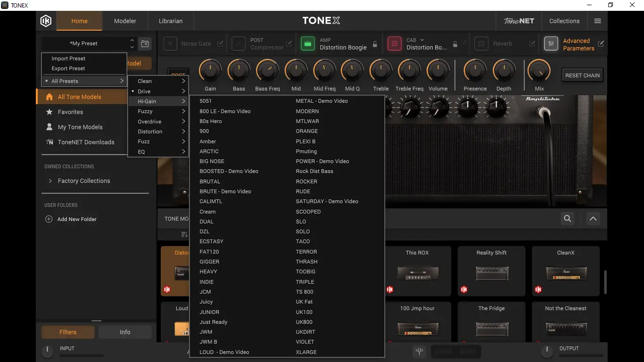Select the ECSTASY preset from Hi-Gain list
The image size is (644, 362).
click(x=211, y=241)
